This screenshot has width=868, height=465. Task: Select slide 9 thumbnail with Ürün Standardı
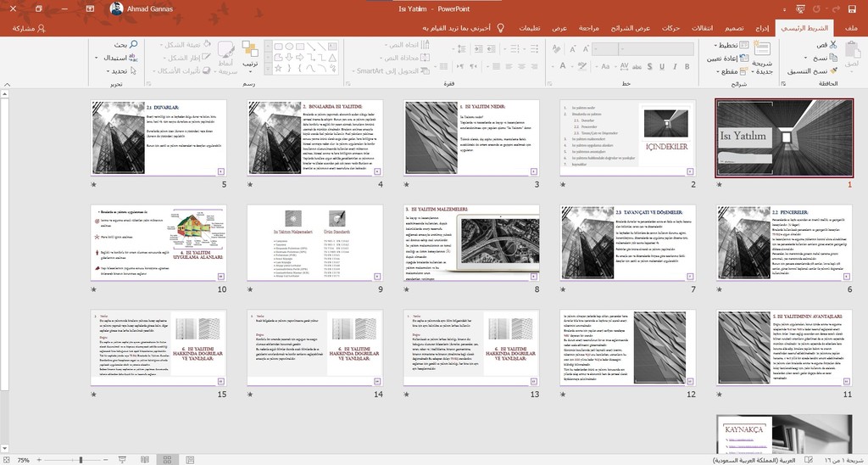[315, 243]
